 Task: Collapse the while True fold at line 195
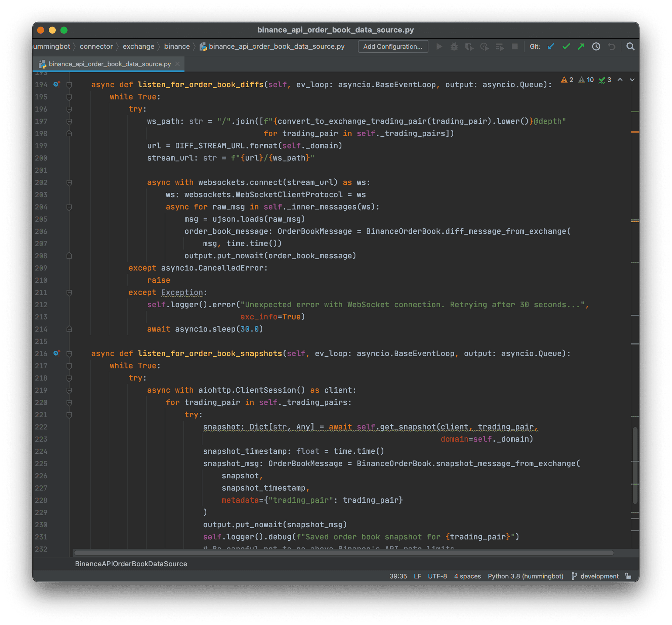click(69, 97)
